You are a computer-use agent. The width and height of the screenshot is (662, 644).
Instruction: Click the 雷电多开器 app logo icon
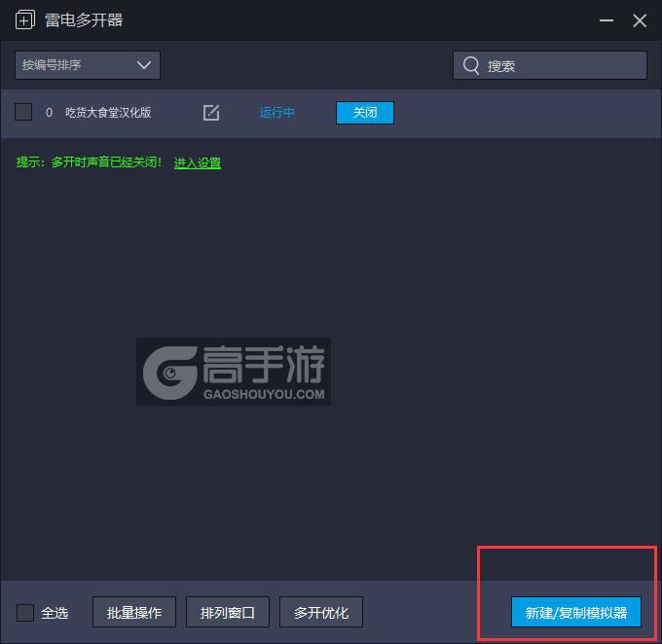coord(25,19)
